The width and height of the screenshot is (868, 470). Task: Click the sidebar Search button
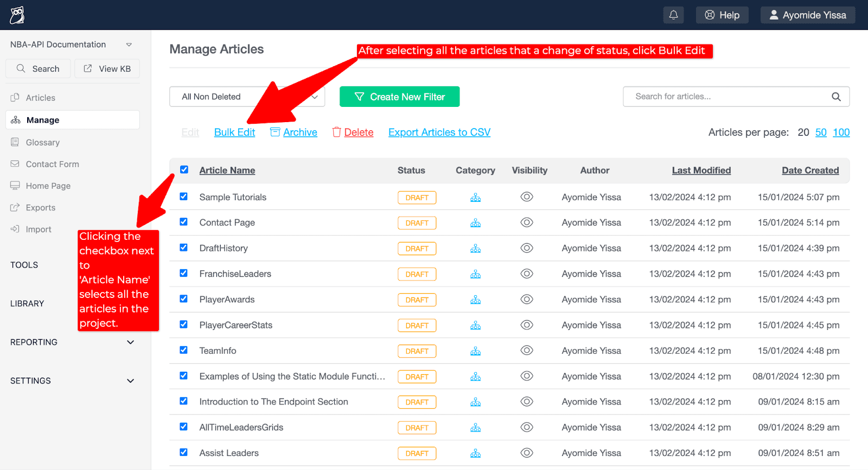click(x=38, y=68)
